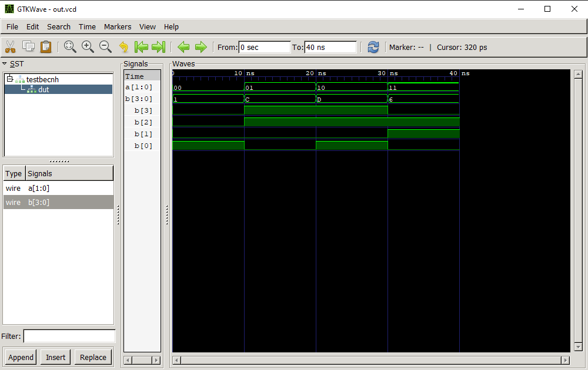Click the Marker: -- readout

pyautogui.click(x=406, y=47)
